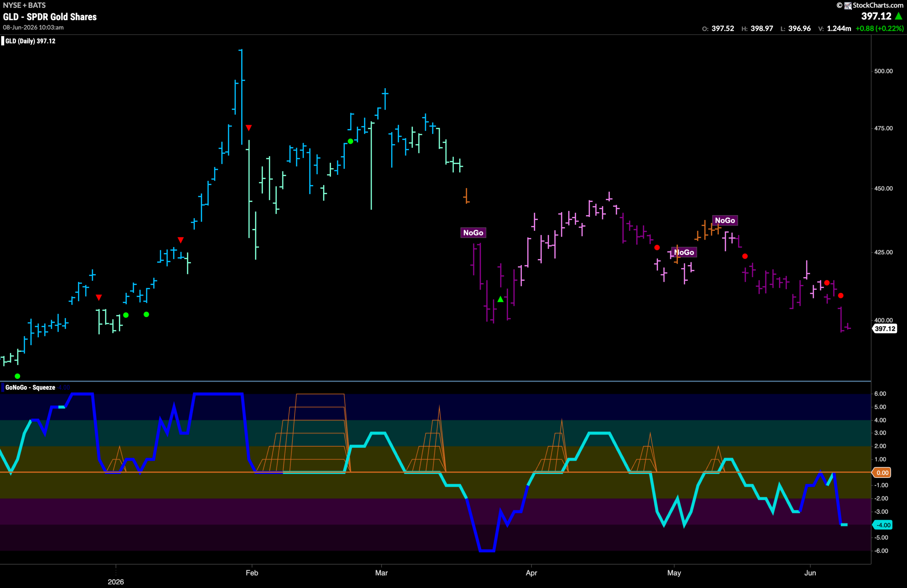Click the 425.00 price axis label
This screenshot has width=907, height=588.
[x=883, y=252]
